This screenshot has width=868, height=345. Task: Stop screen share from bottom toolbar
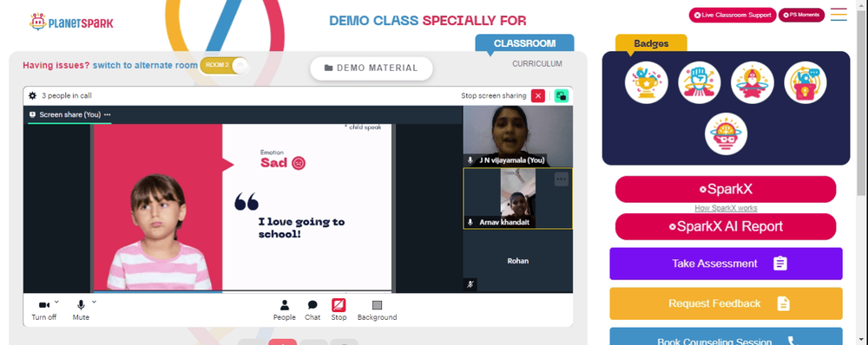[339, 310]
